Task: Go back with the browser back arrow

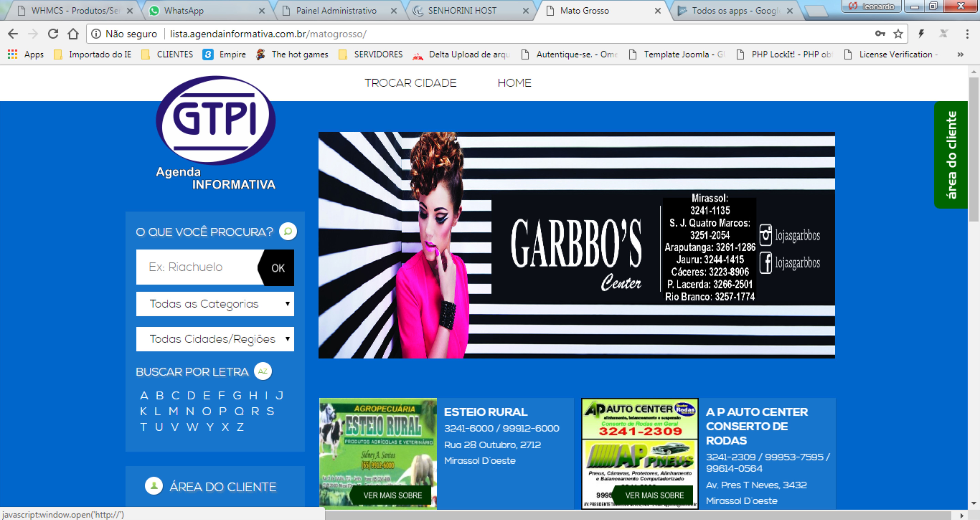Action: coord(13,34)
